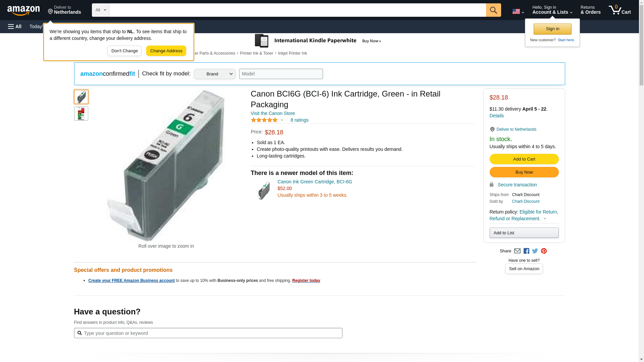Click the Amazon logo
The image size is (644, 362).
[x=23, y=10]
